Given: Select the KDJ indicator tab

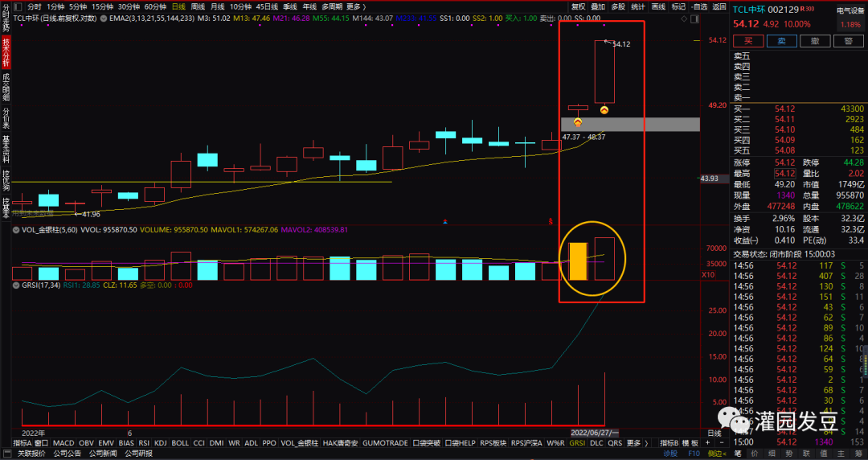Looking at the screenshot, I should click(161, 443).
